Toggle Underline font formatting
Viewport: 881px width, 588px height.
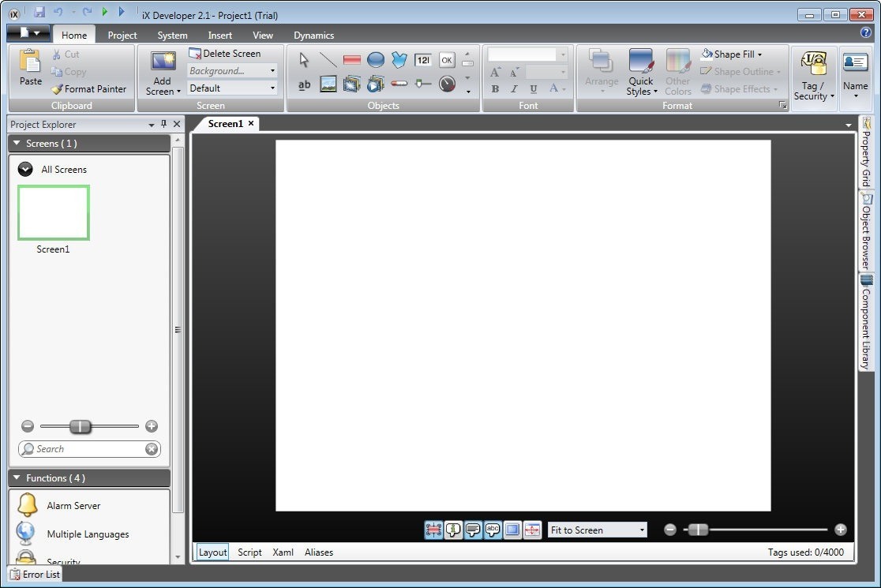(x=533, y=88)
